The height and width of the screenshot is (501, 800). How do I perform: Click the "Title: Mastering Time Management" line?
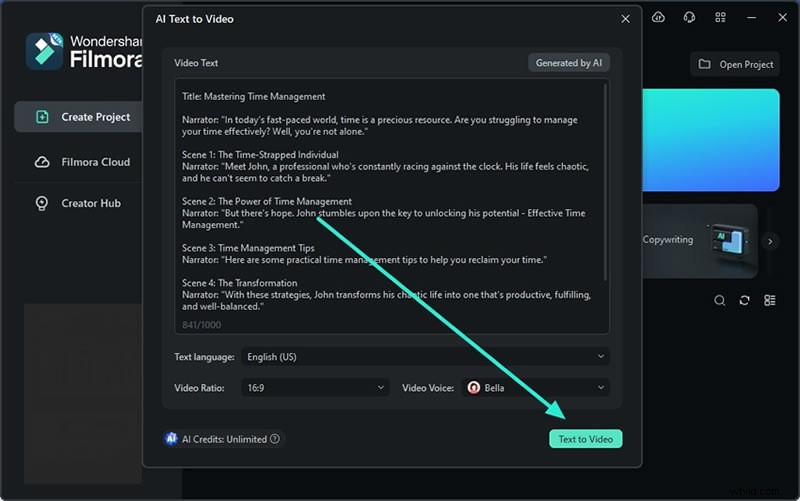[x=254, y=96]
